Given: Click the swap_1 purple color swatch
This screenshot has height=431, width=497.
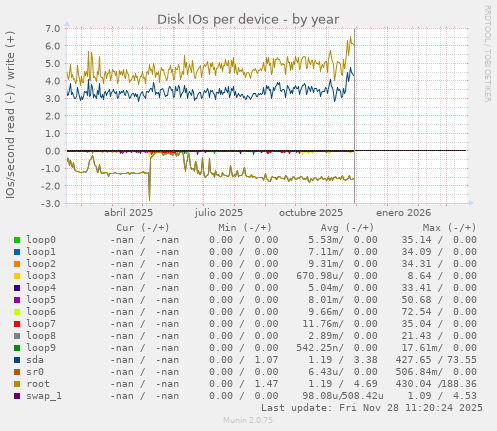Looking at the screenshot, I should pyautogui.click(x=17, y=396).
